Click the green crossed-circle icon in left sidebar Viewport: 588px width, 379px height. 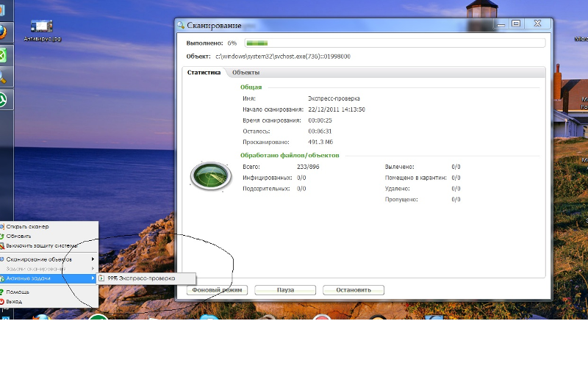pyautogui.click(x=3, y=54)
